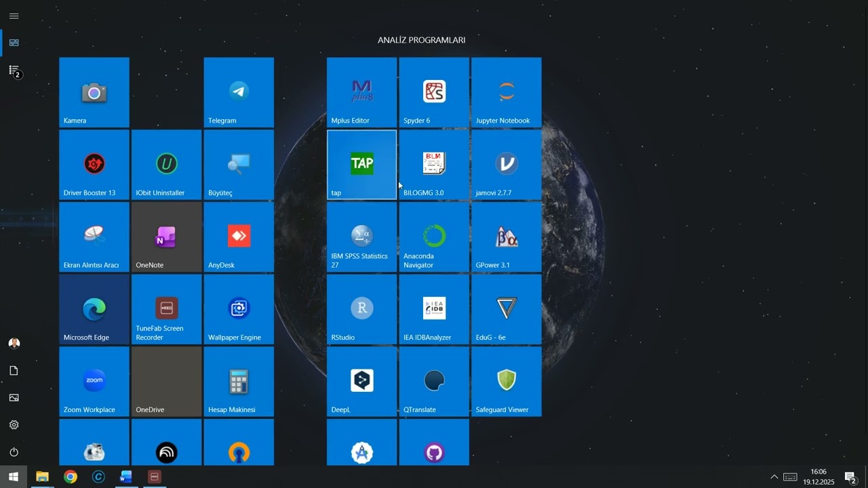
Task: Select the ANALİZ PROGRAMLARI group title
Action: [421, 40]
